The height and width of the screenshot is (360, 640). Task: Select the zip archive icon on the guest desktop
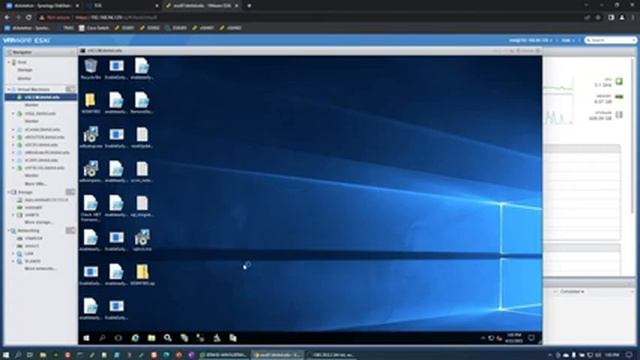point(142,274)
